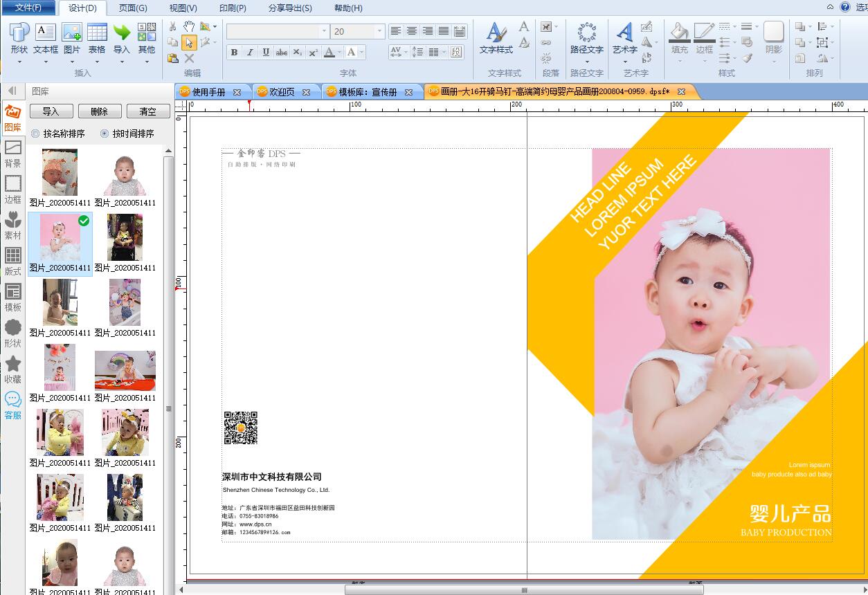868x595 pixels.
Task: Click the paste clipboard icon
Action: [172, 59]
